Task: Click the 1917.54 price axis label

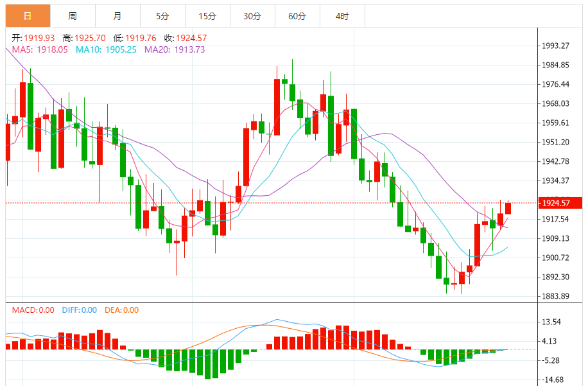Action: click(x=555, y=219)
